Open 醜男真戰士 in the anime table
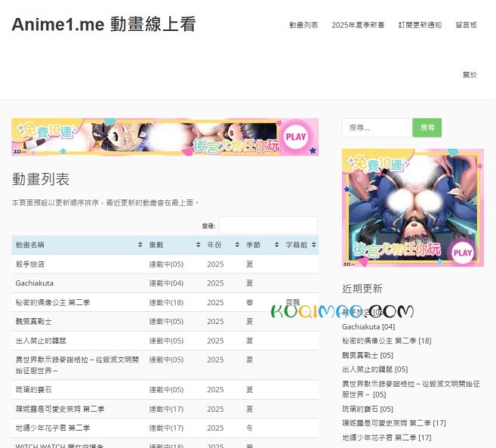This screenshot has height=448, width=496. (33, 322)
